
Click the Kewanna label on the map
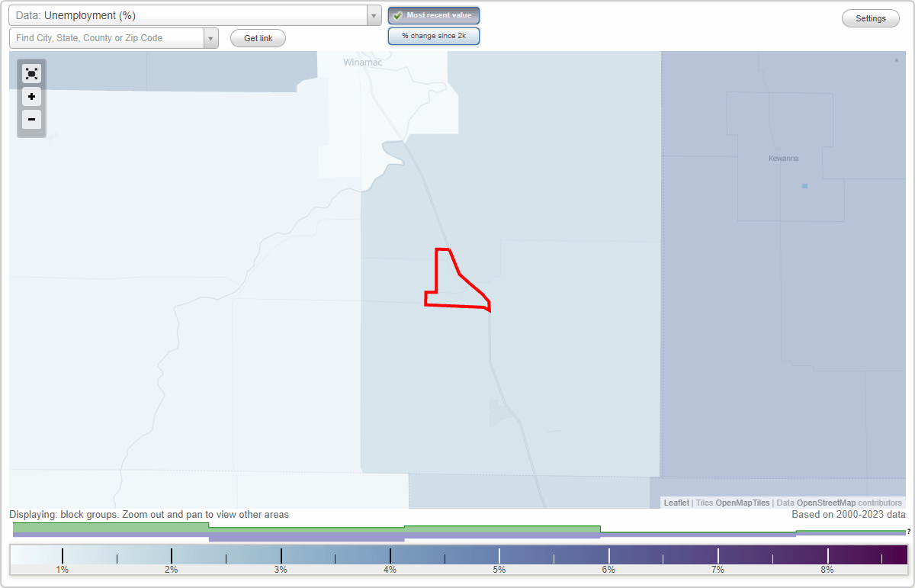point(783,158)
